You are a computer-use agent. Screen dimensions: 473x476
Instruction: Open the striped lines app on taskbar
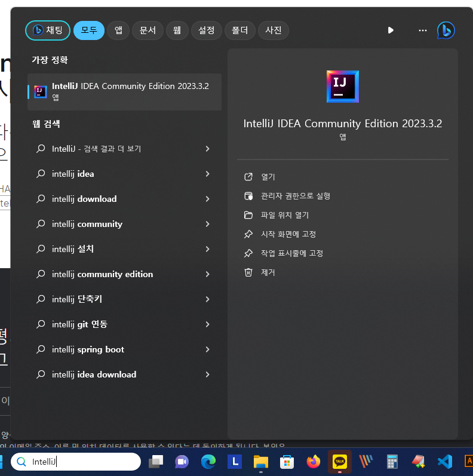366,462
